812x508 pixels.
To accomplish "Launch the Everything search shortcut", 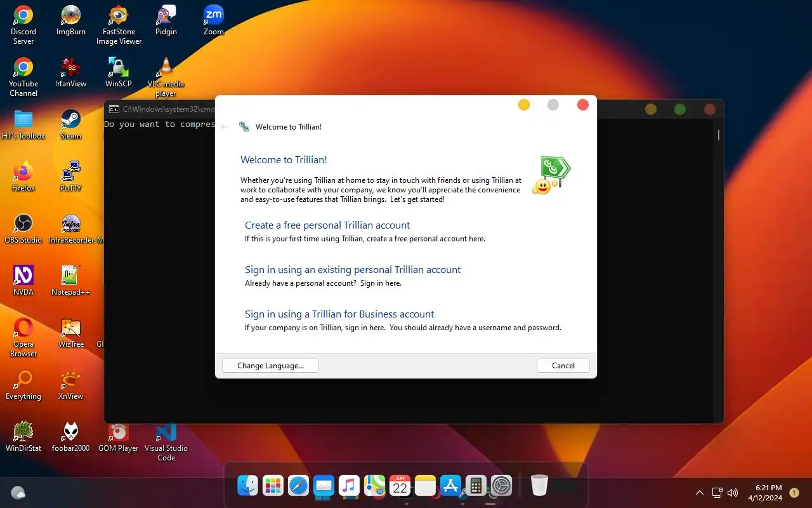I will pyautogui.click(x=23, y=385).
